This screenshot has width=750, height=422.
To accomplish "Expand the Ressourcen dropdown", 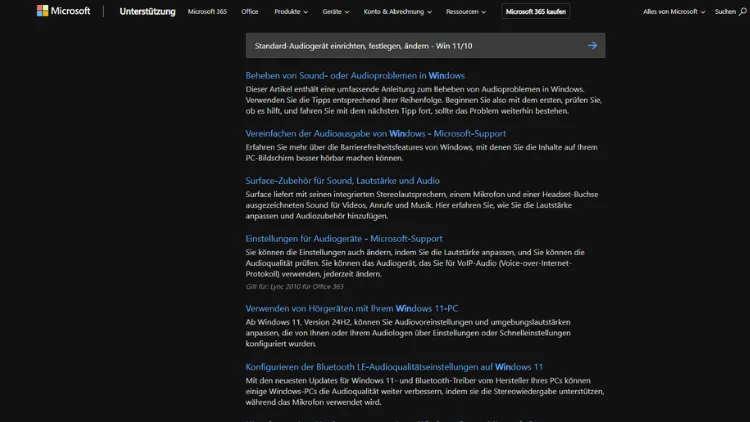I will tap(465, 11).
